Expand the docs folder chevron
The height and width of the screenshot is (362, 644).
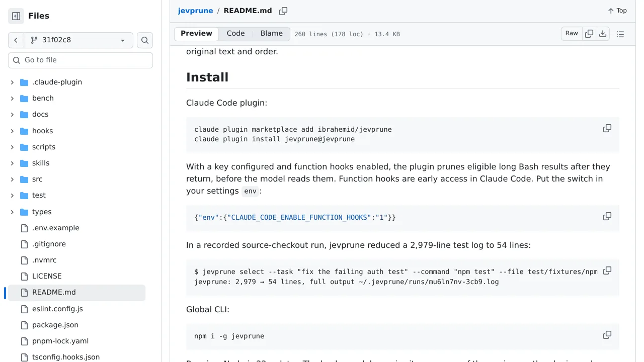(x=12, y=114)
